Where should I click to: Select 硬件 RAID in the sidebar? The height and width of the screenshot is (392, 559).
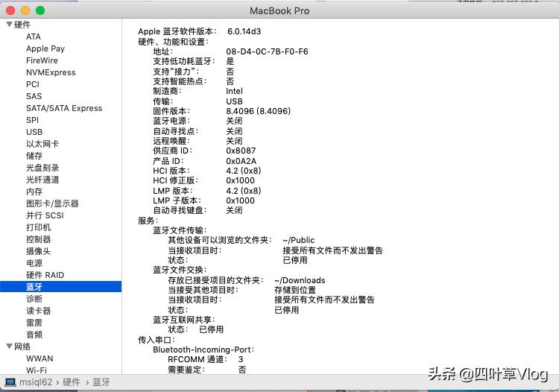pyautogui.click(x=45, y=275)
